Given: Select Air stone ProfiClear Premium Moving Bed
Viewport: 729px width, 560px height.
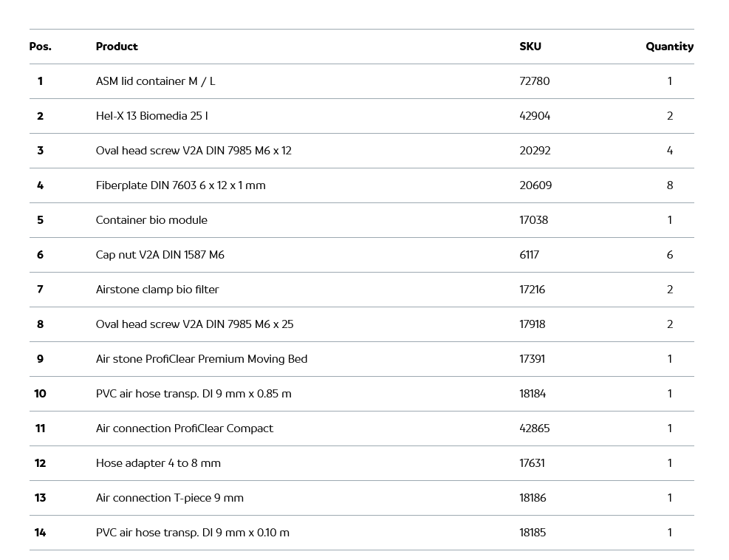Looking at the screenshot, I should click(201, 359).
